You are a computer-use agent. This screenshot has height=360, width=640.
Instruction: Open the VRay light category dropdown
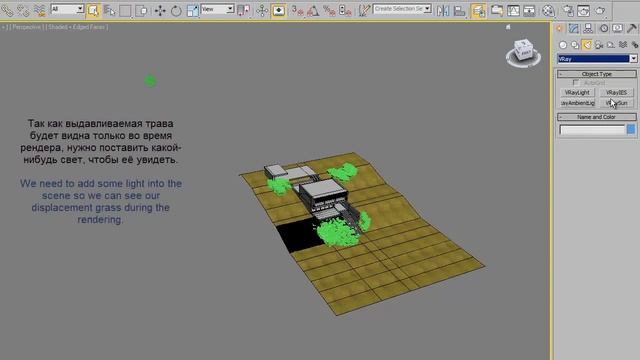[597, 59]
